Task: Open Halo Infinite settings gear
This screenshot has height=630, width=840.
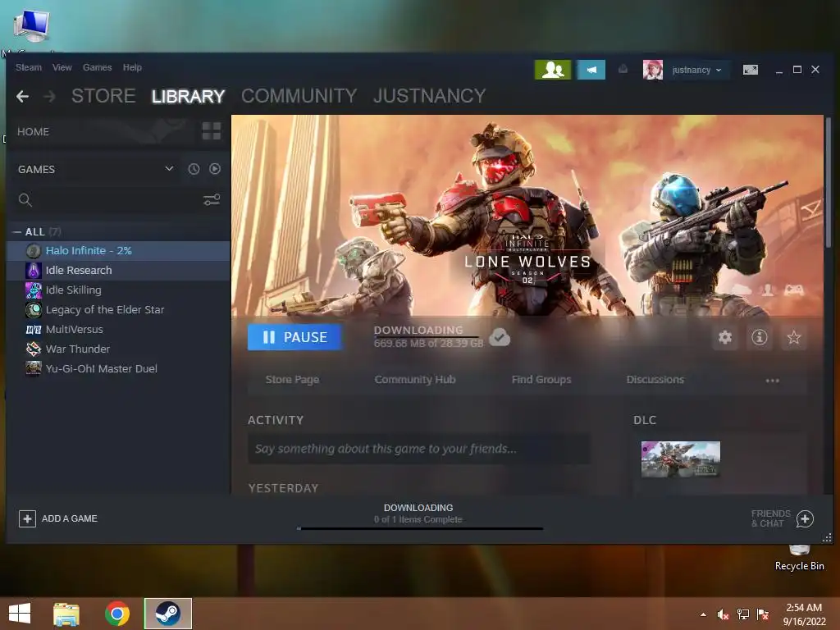Action: tap(725, 337)
